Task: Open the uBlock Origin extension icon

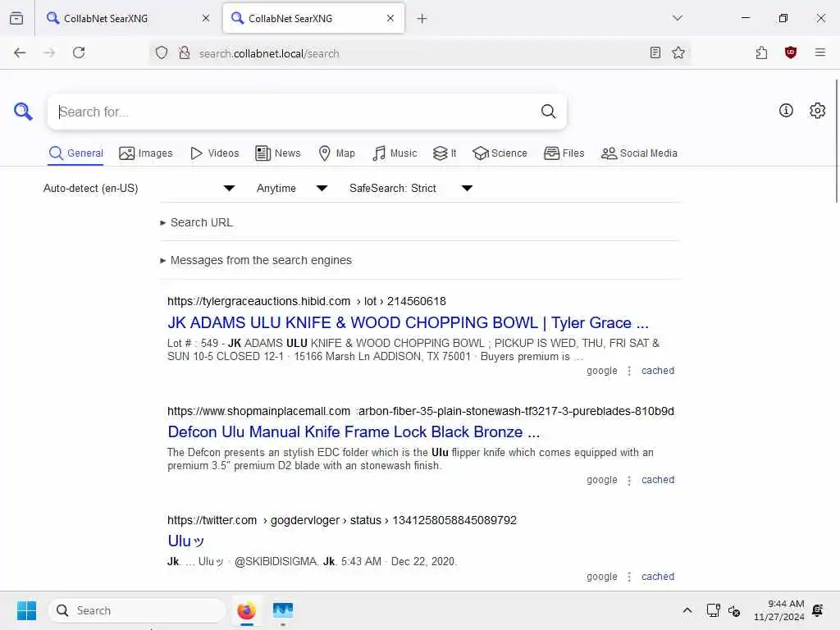Action: coord(791,52)
